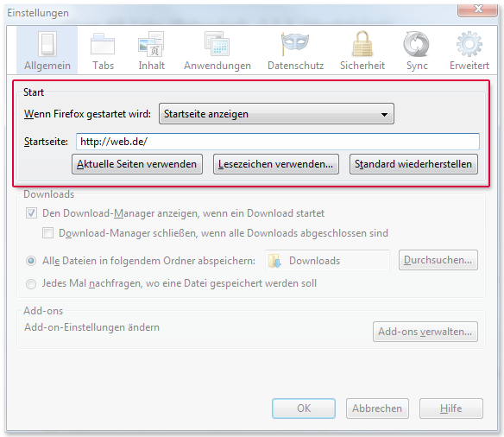Open Datenschutz panel with mask icon
The image size is (504, 437).
point(295,50)
